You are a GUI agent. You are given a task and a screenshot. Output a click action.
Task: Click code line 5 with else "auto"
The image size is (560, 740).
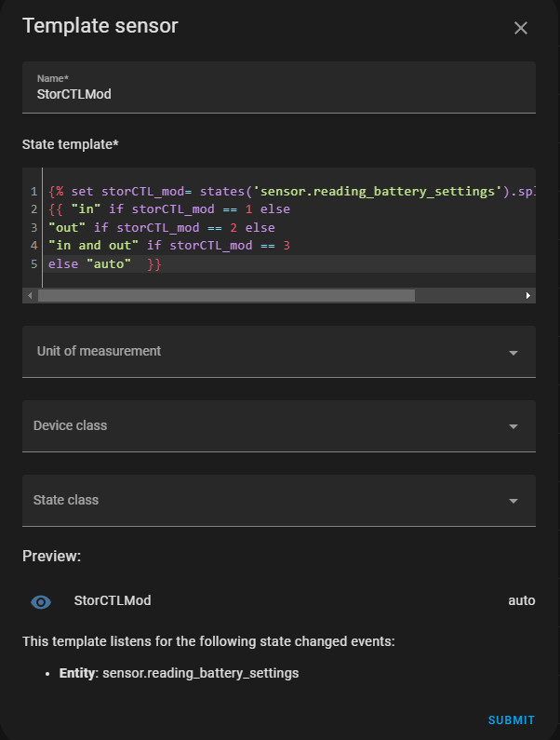tap(104, 264)
